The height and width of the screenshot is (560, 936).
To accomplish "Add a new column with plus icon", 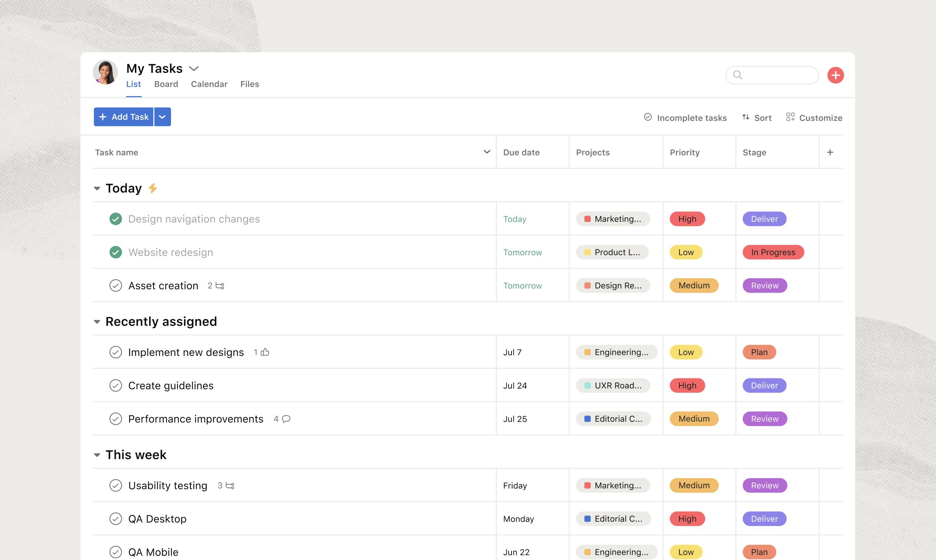I will click(830, 152).
